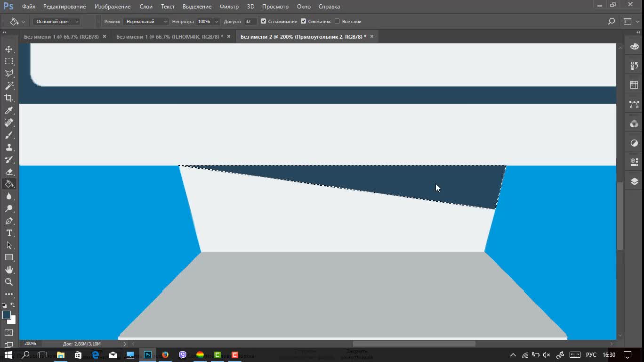Enable the Все слои checkbox
The height and width of the screenshot is (362, 644).
(337, 21)
